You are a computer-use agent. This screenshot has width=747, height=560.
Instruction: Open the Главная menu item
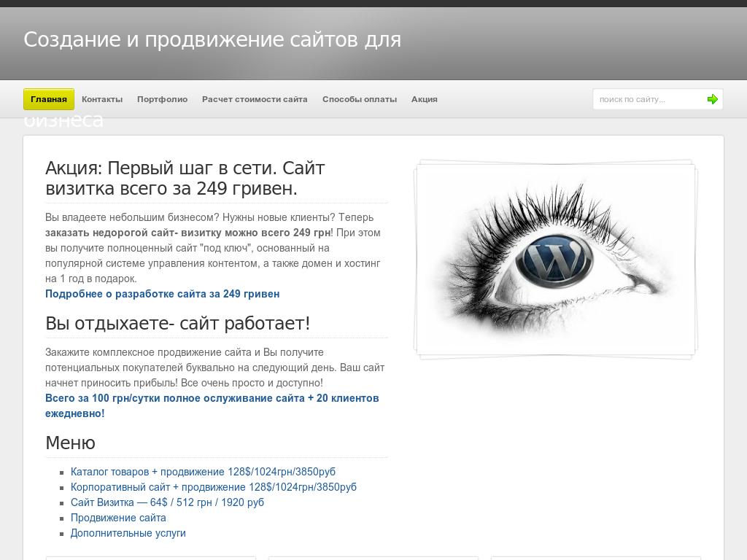click(x=49, y=99)
